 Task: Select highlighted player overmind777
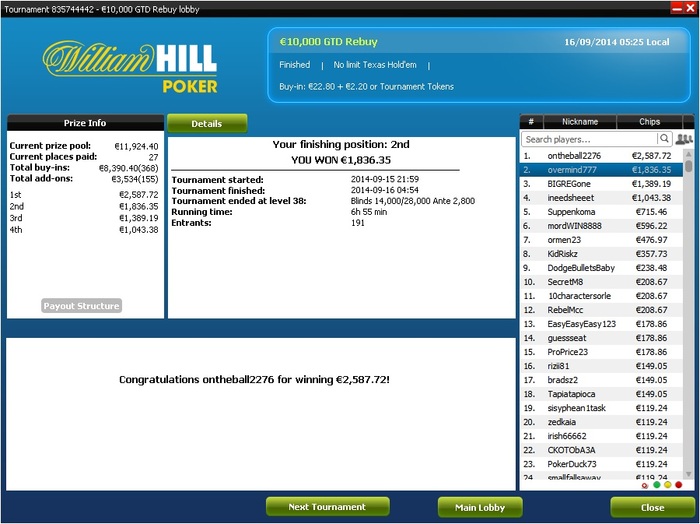[x=601, y=170]
